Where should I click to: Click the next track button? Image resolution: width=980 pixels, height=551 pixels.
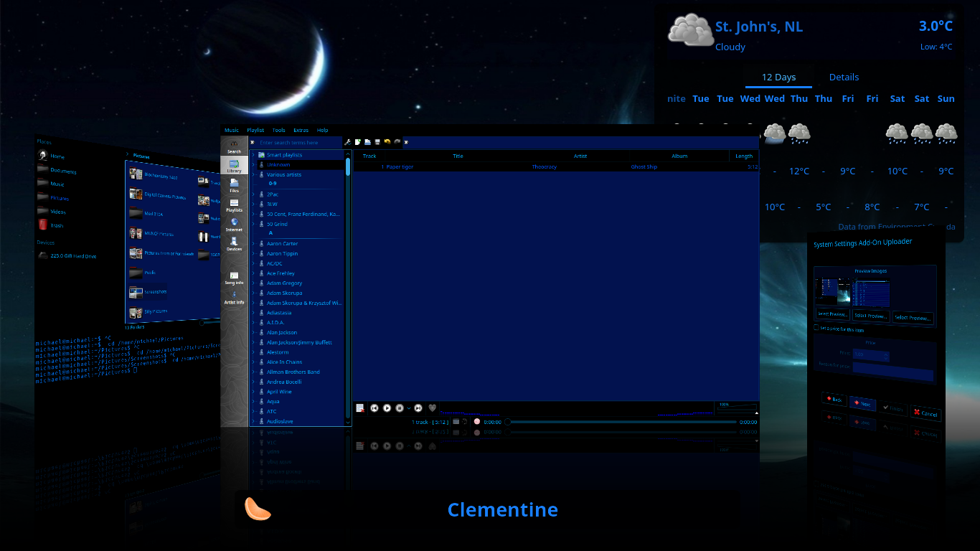pos(418,408)
